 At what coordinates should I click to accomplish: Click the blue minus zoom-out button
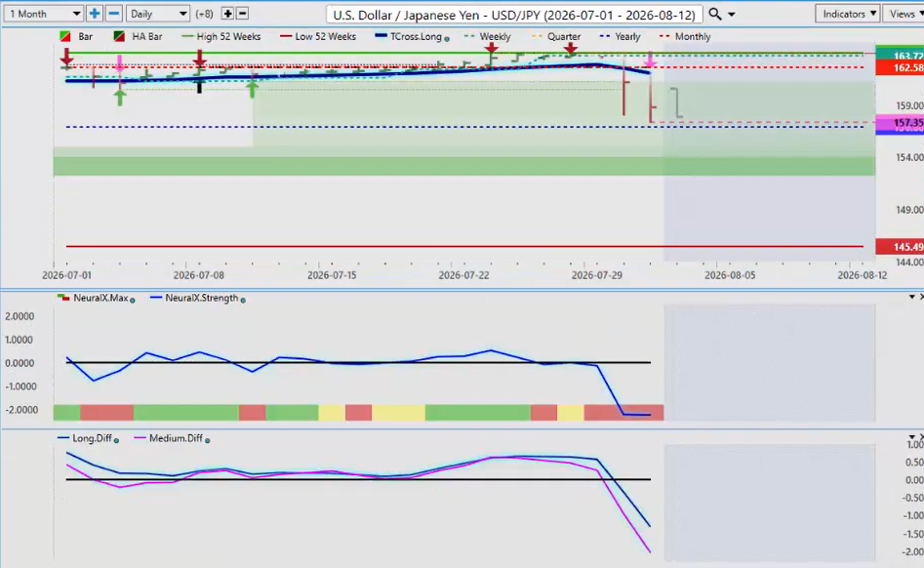114,14
